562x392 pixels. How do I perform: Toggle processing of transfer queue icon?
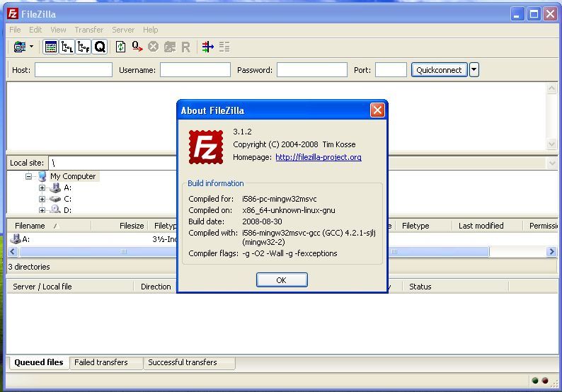click(137, 47)
